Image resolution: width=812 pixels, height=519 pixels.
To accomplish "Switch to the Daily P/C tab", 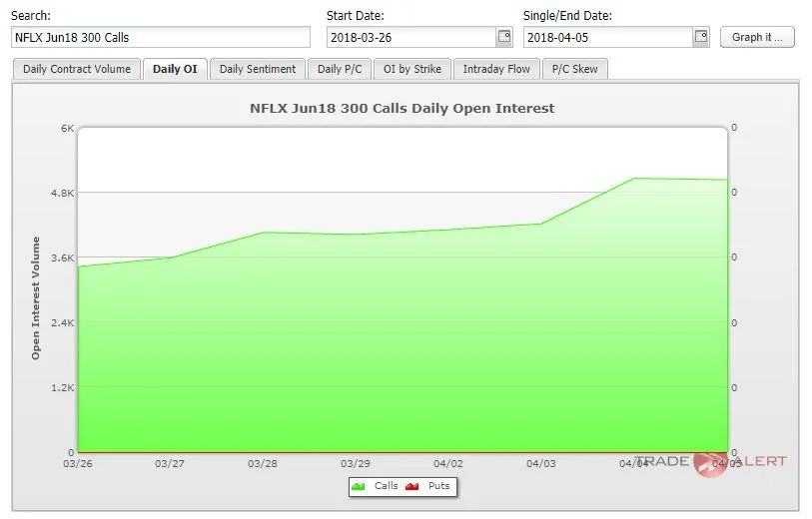I will (340, 69).
